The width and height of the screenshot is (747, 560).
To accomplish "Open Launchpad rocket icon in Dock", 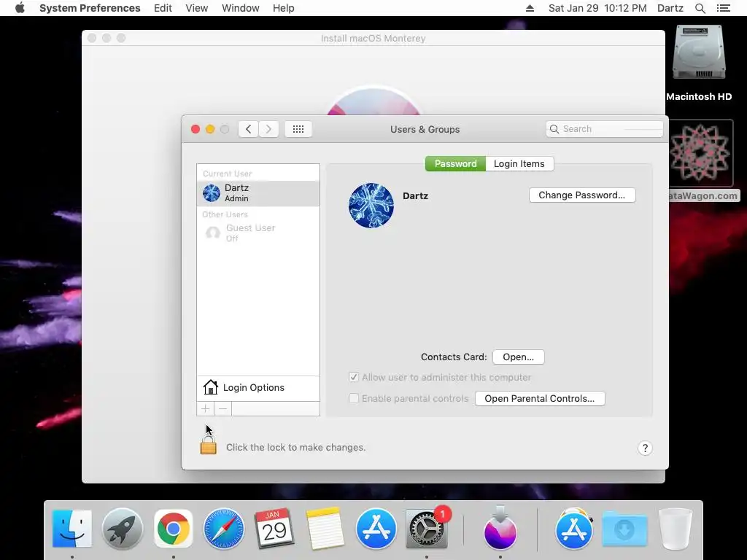I will click(123, 529).
